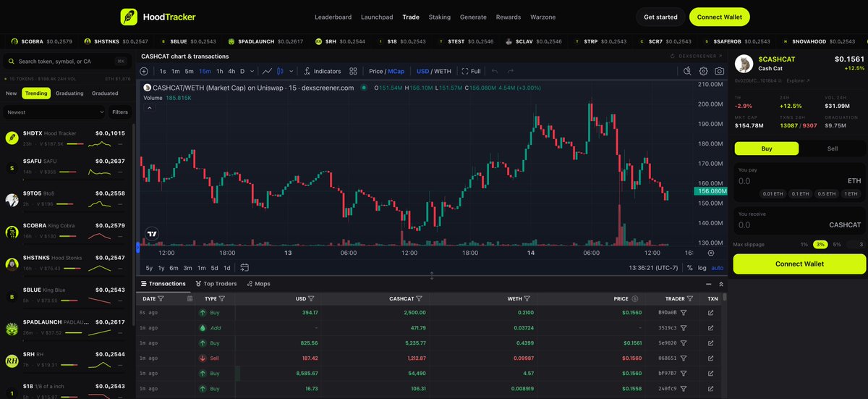Open the chart quick search icon
This screenshot has height=399, width=868.
[x=687, y=71]
